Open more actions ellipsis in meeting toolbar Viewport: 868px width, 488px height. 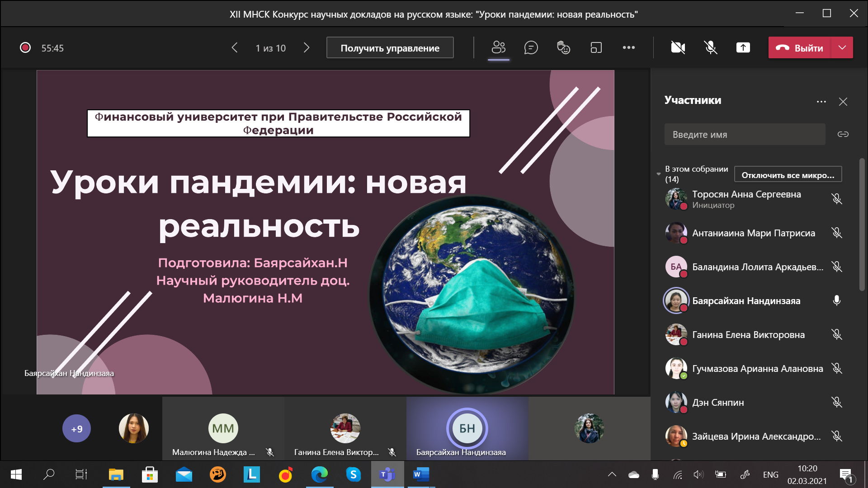(628, 47)
